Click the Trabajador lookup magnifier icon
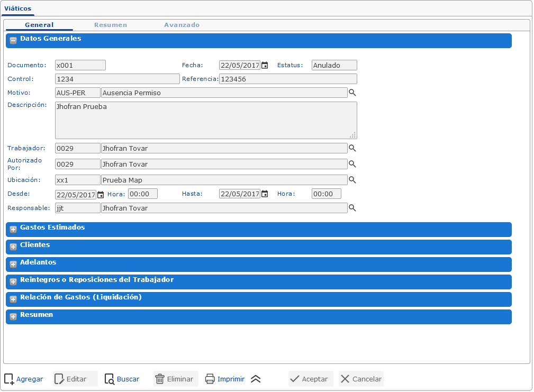Image resolution: width=534 pixels, height=392 pixels. [x=352, y=148]
